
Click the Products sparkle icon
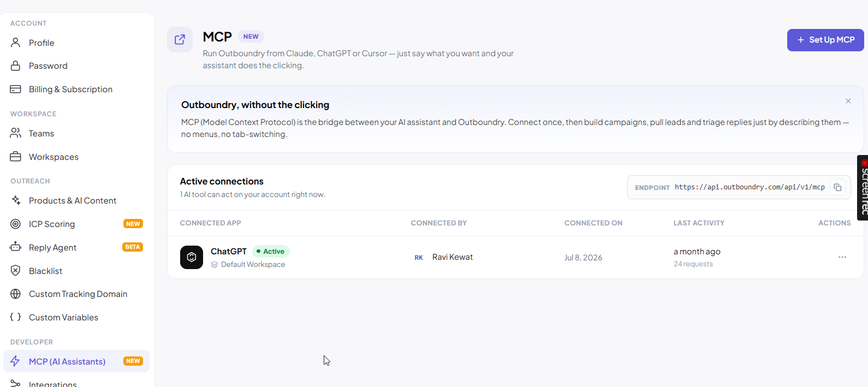click(x=16, y=200)
